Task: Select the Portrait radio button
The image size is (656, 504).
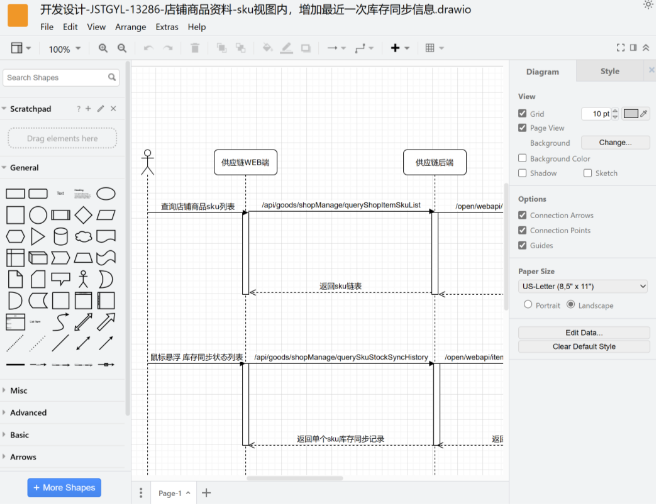Action: [529, 305]
